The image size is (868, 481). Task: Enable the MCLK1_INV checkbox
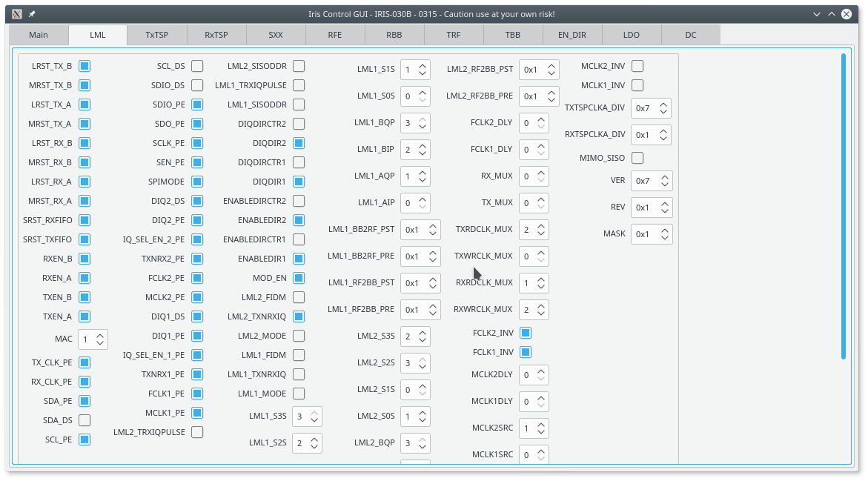(x=637, y=85)
